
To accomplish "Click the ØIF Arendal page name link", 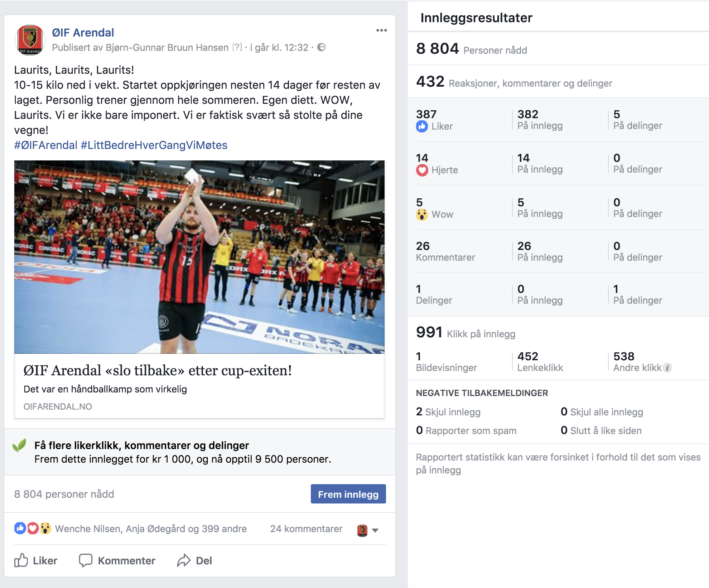I will coord(83,33).
